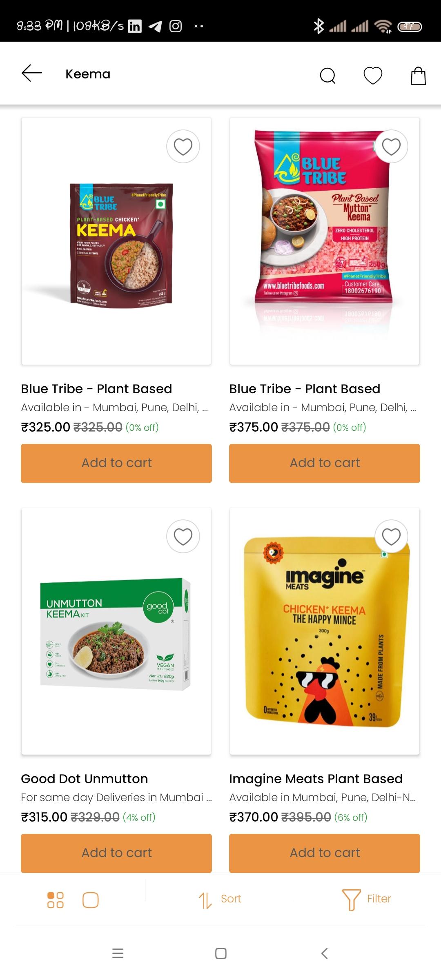Image resolution: width=441 pixels, height=980 pixels.
Task: Toggle wishlist heart on Imagine Meats Keema
Action: pyautogui.click(x=391, y=536)
